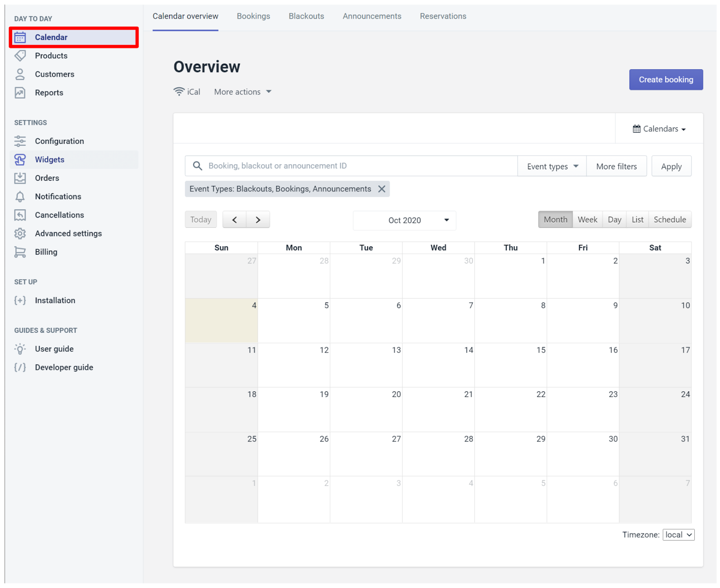The width and height of the screenshot is (720, 588).
Task: Open the Timezone local dropdown
Action: tap(678, 535)
